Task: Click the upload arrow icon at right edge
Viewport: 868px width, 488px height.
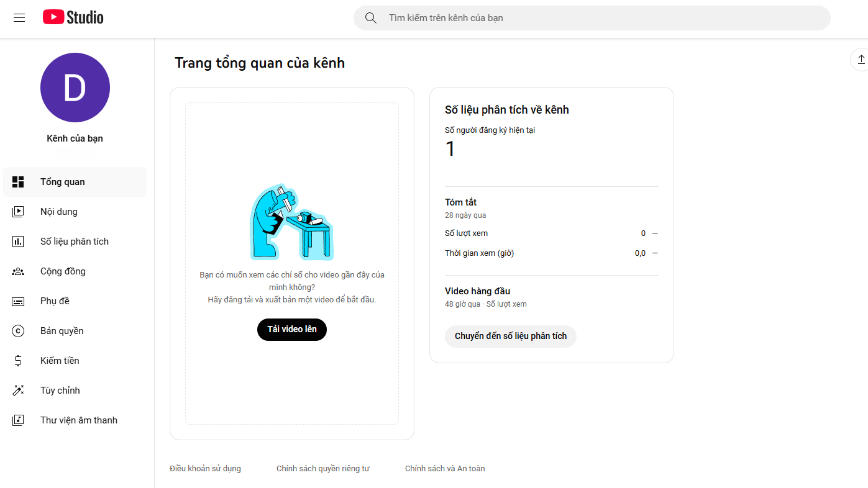Action: point(861,60)
